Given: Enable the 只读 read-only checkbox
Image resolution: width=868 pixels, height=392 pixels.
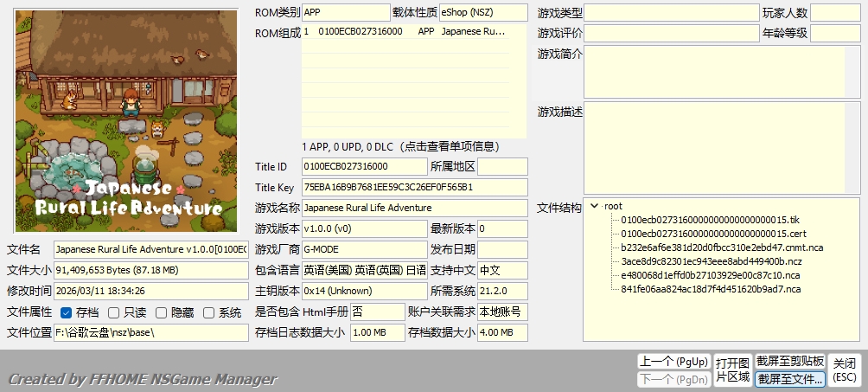Looking at the screenshot, I should click(x=113, y=312).
